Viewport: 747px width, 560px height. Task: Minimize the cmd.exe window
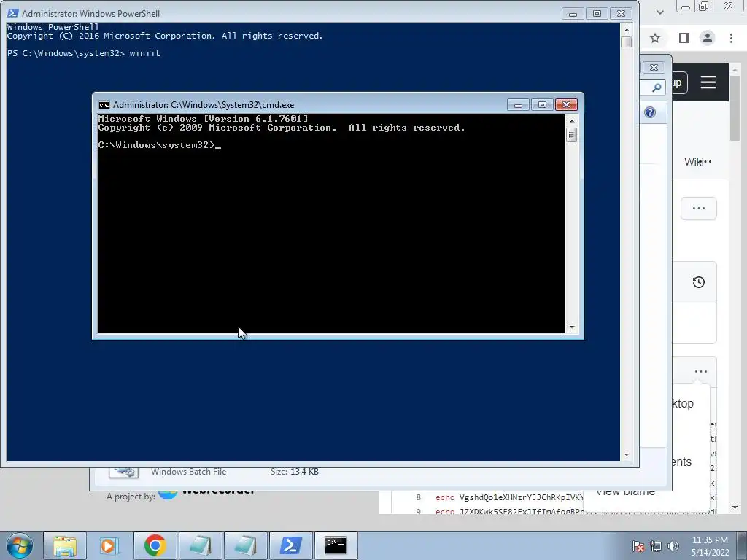coord(518,105)
